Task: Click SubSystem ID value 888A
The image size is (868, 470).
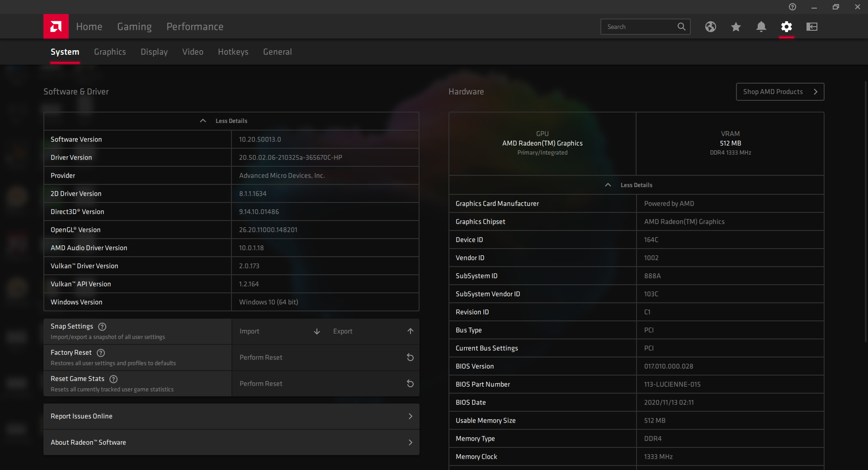Action: coord(652,276)
